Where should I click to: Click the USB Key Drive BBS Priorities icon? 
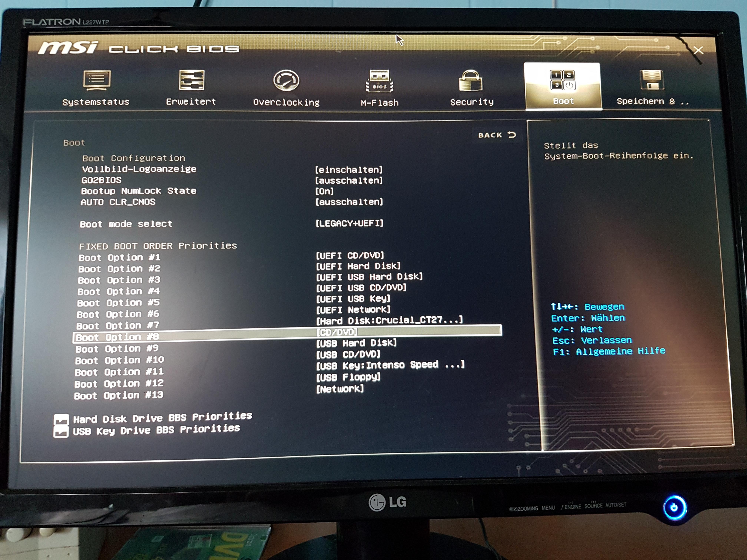coord(61,432)
